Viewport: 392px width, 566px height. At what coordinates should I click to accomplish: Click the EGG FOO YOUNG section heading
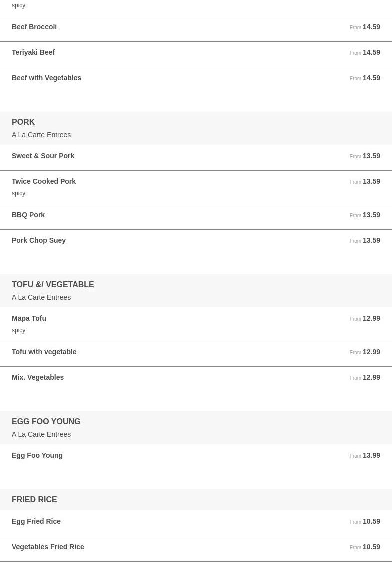pos(46,421)
